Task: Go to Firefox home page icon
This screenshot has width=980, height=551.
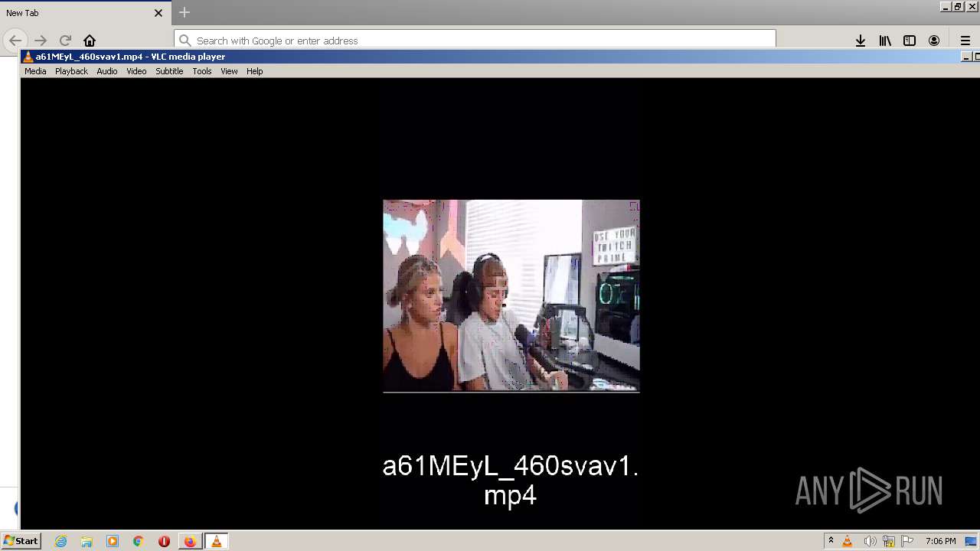Action: coord(90,41)
